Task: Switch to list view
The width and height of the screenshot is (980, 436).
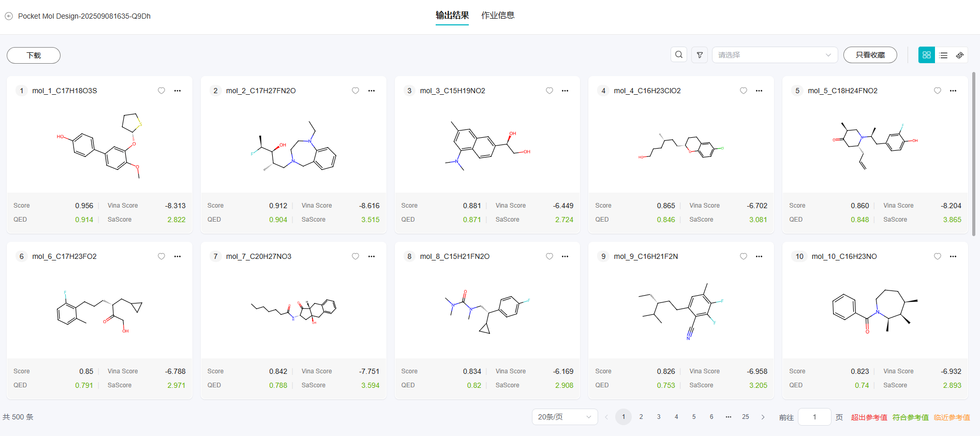Action: (x=943, y=55)
